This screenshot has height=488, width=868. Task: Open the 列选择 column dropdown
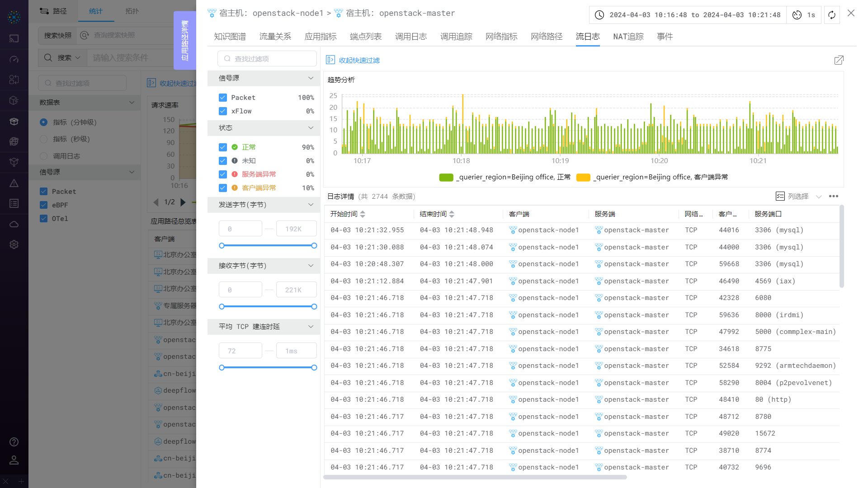(798, 196)
